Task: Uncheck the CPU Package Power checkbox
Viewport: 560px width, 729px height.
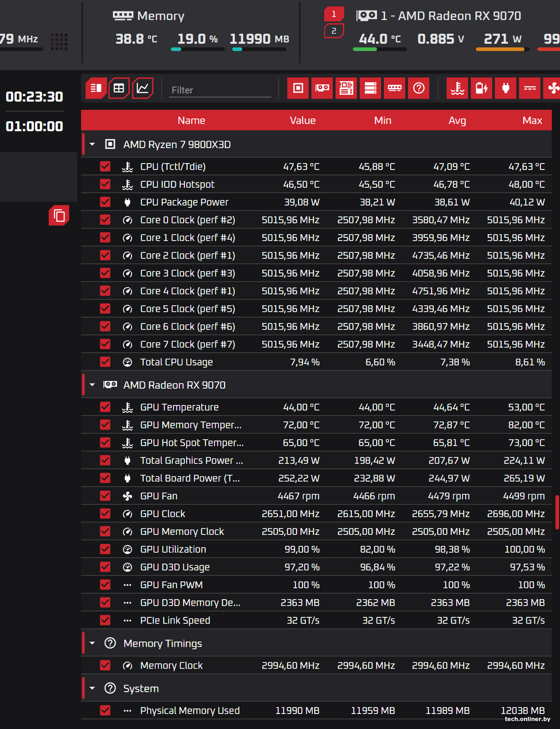Action: click(105, 202)
